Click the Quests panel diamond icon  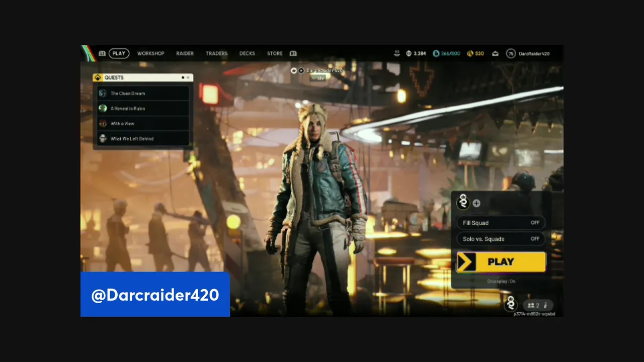tap(98, 77)
